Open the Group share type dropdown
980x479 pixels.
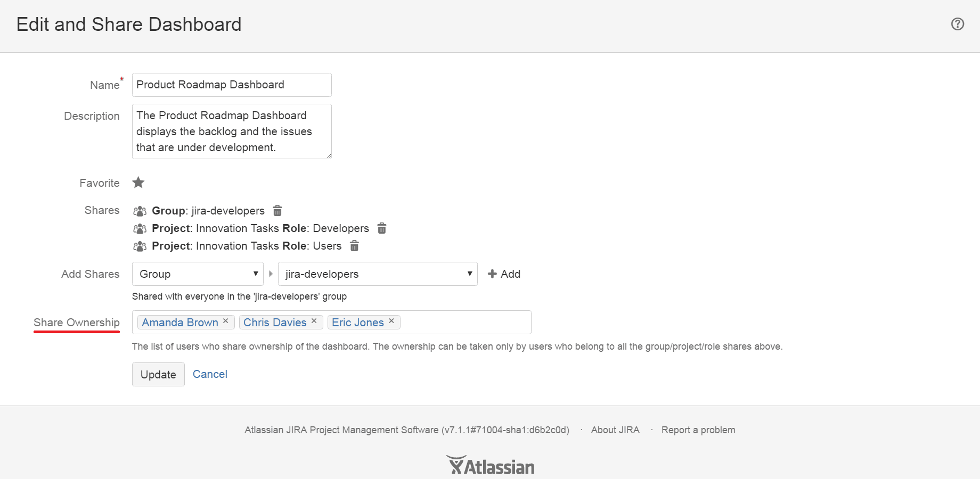coord(198,274)
